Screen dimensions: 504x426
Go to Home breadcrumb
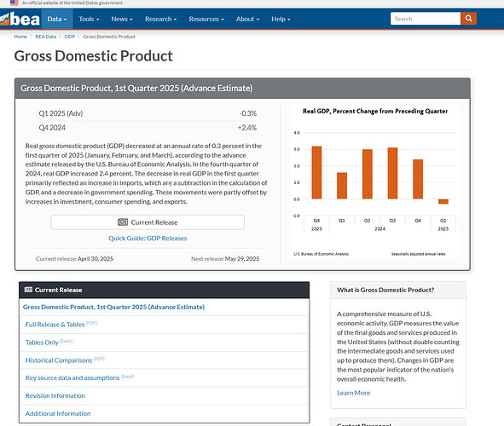[20, 37]
